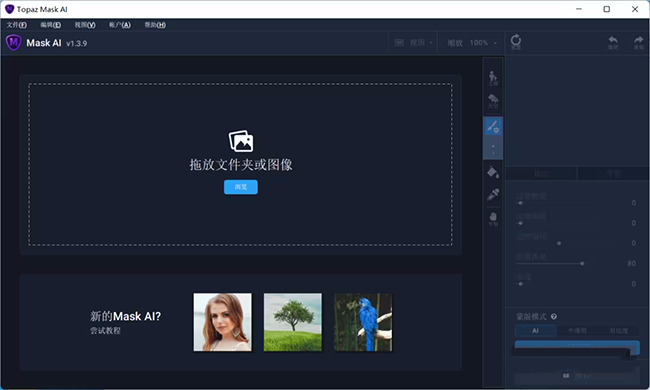Click the redo arrow icon
The height and width of the screenshot is (390, 650).
point(638,42)
